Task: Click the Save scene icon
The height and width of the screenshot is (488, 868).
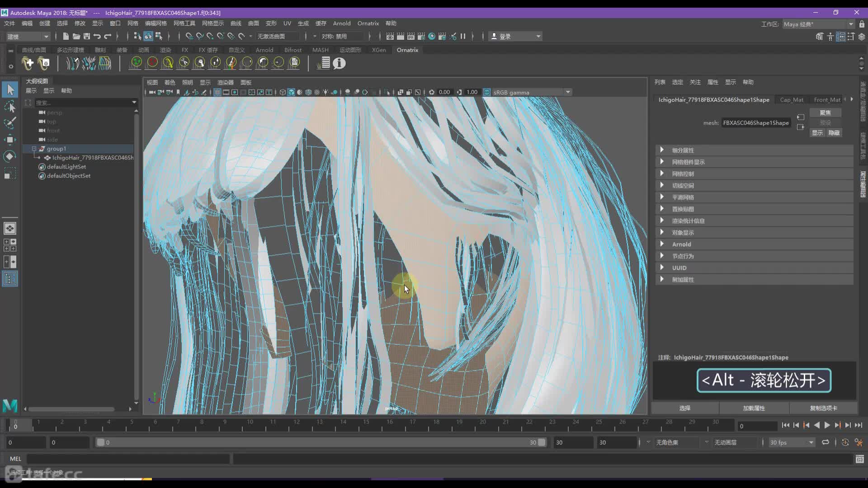Action: pyautogui.click(x=87, y=36)
